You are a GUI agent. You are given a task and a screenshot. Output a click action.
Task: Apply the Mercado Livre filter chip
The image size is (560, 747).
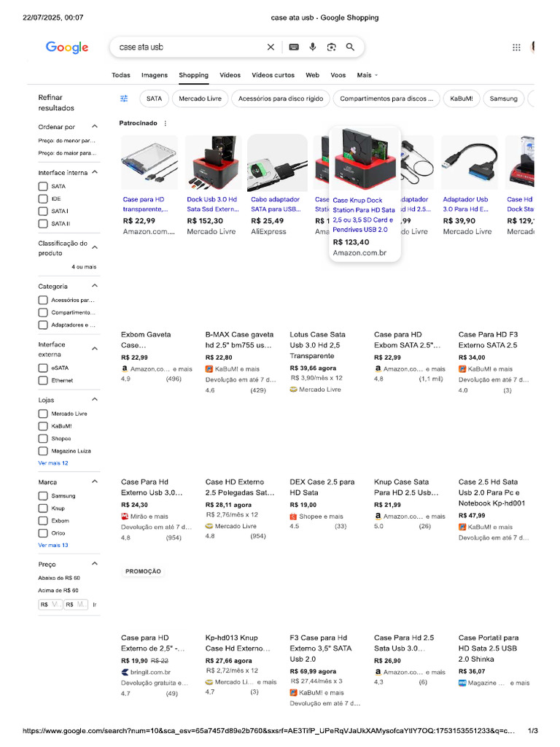200,98
